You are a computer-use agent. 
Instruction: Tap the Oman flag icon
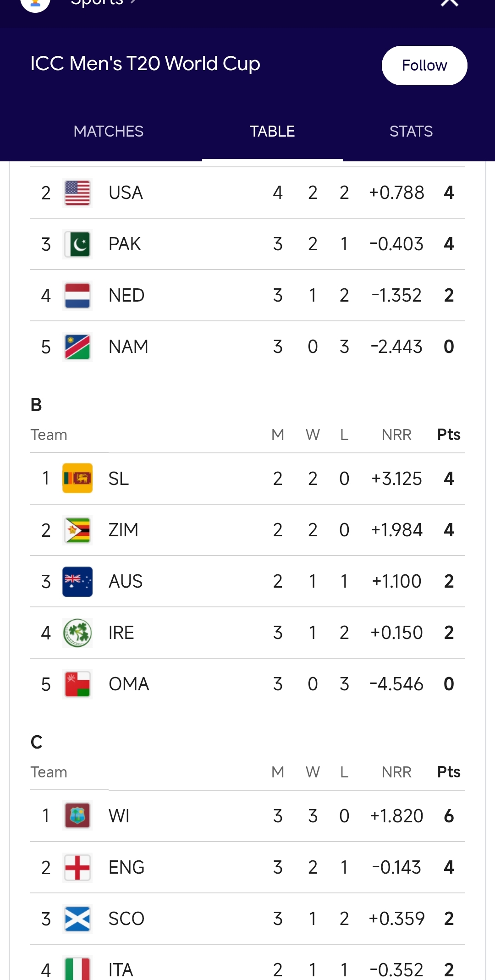pos(77,684)
